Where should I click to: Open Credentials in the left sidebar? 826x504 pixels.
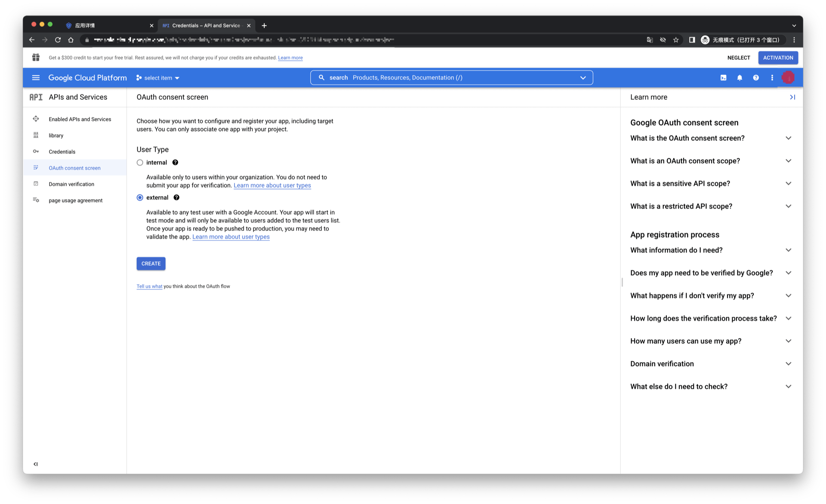(x=62, y=152)
